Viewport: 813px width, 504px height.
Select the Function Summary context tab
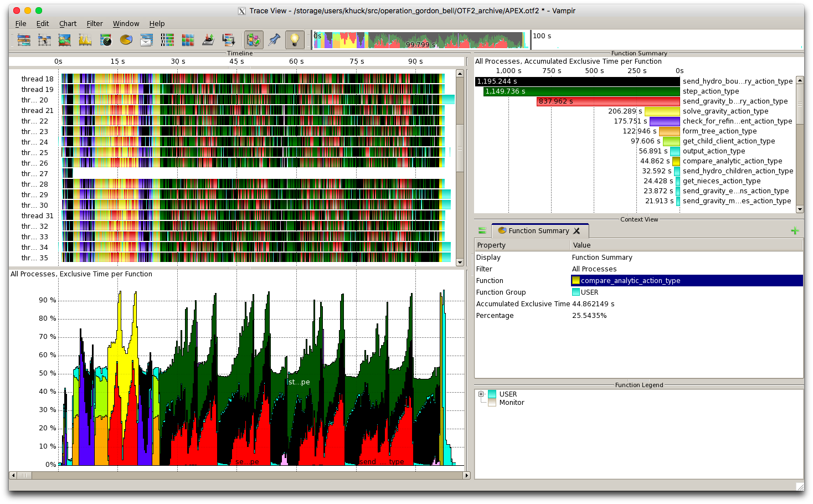tap(538, 231)
